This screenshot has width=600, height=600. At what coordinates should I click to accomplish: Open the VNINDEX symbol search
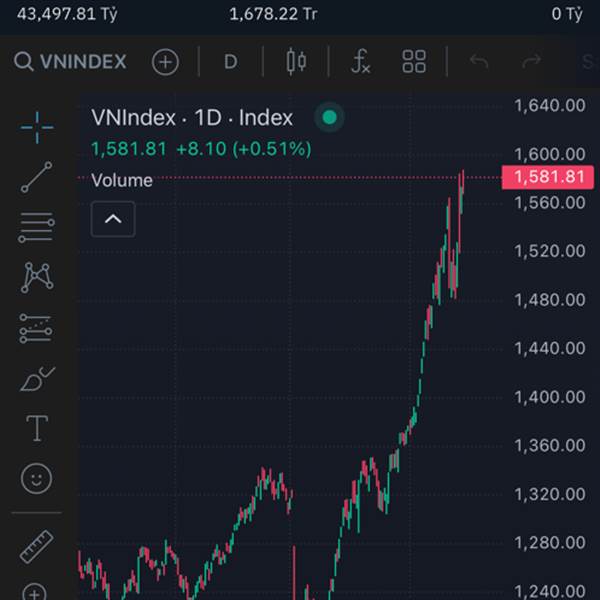pos(70,61)
